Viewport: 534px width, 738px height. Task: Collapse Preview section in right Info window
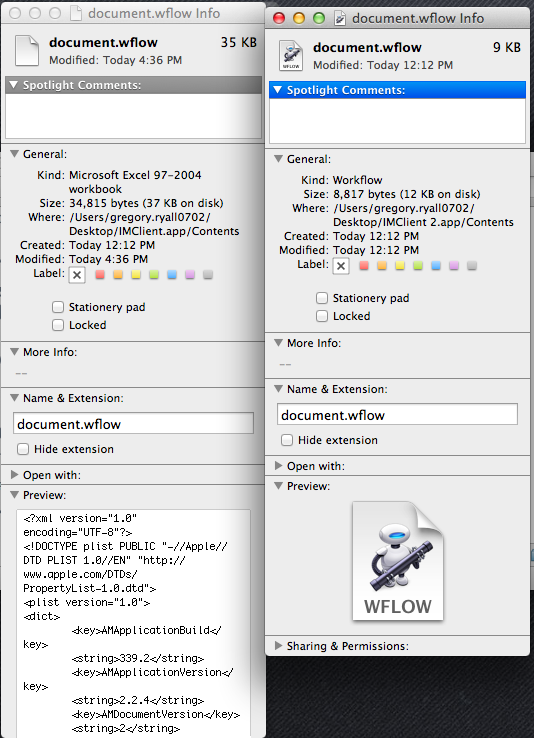coord(279,486)
